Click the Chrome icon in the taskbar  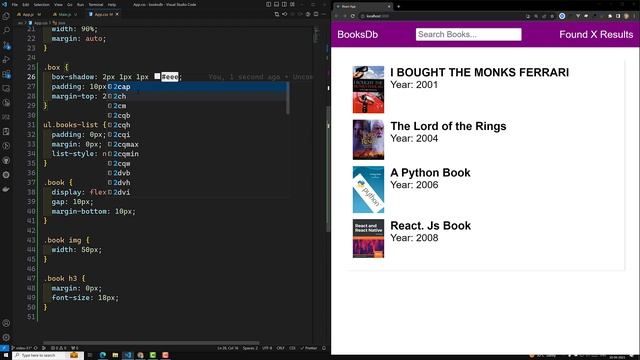click(140, 356)
